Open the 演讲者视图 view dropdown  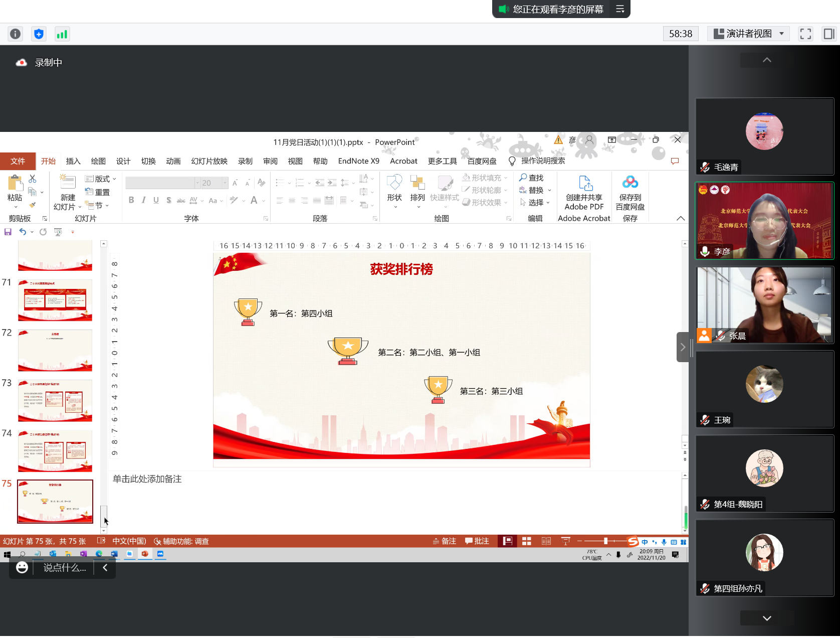pyautogui.click(x=749, y=34)
